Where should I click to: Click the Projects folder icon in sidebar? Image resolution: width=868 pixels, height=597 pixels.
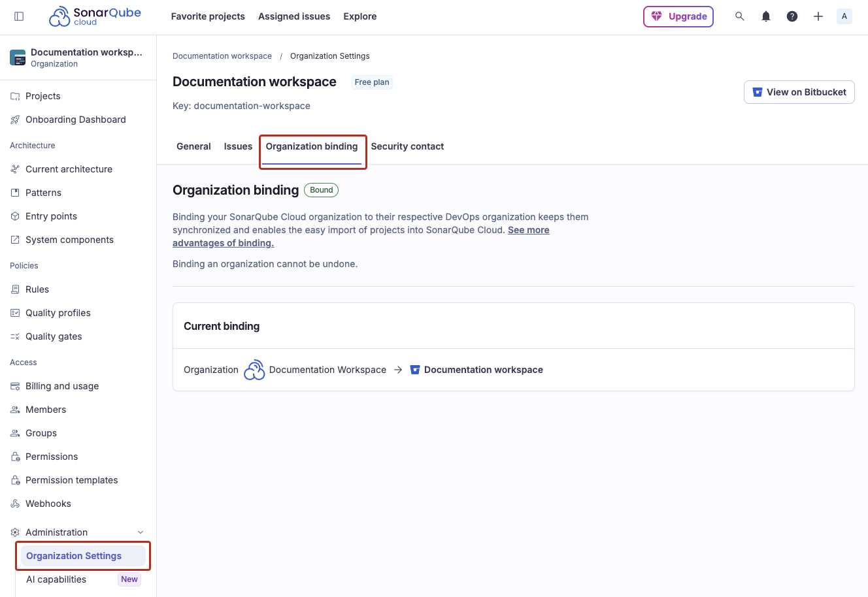tap(15, 96)
